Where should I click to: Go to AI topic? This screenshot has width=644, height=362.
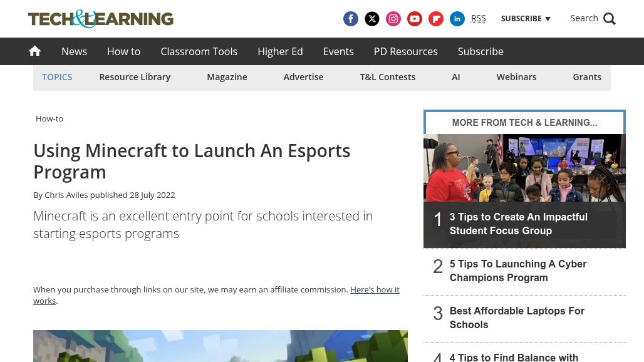click(456, 77)
